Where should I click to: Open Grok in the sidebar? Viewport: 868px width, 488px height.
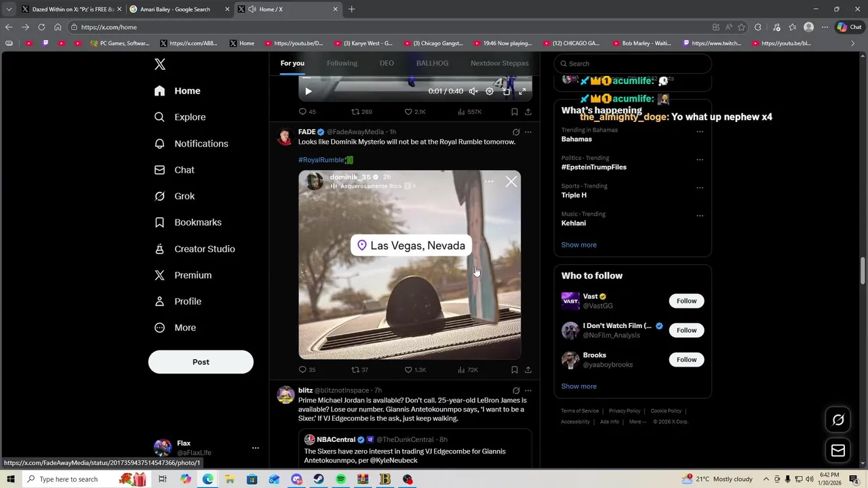click(x=174, y=196)
